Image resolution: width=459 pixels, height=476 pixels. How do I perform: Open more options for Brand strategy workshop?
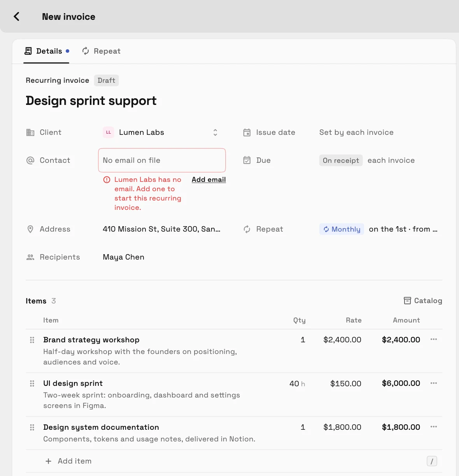tap(434, 340)
